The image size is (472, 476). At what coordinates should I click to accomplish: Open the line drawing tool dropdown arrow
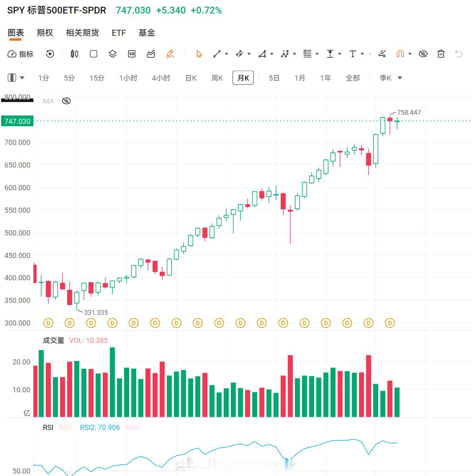[226, 54]
